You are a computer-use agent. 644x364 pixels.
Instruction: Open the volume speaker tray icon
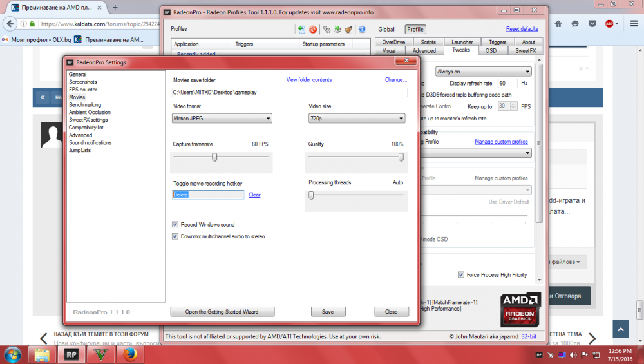tap(573, 355)
